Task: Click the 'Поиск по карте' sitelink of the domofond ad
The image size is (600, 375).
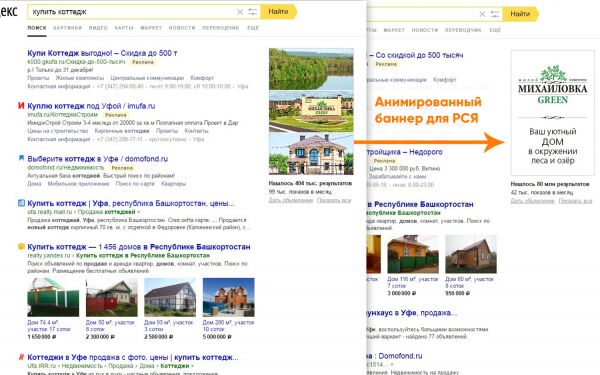Action: (135, 184)
